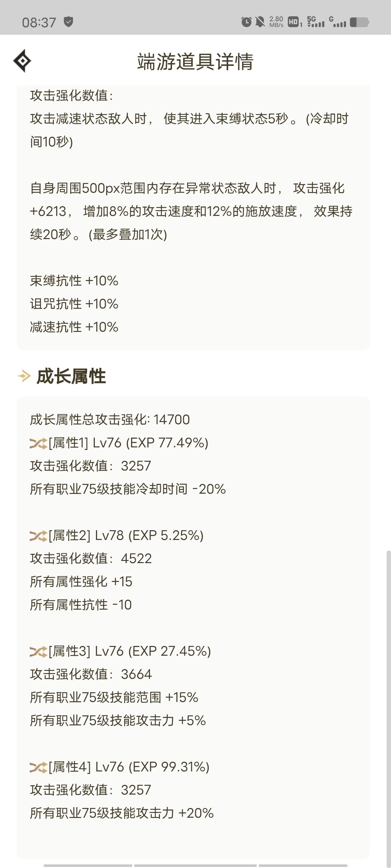Tap the diamond back icon at top left
Screen dimensions: 391x868
coord(22,61)
